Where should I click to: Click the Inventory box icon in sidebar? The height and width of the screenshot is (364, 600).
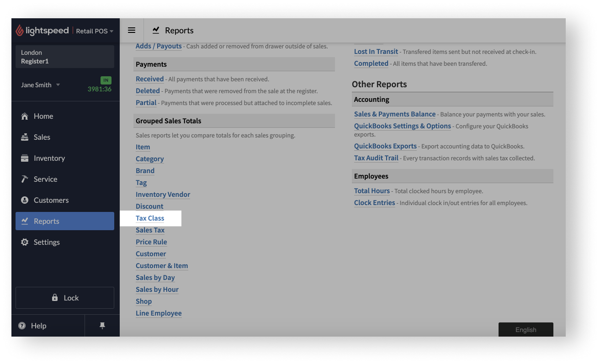coord(25,158)
